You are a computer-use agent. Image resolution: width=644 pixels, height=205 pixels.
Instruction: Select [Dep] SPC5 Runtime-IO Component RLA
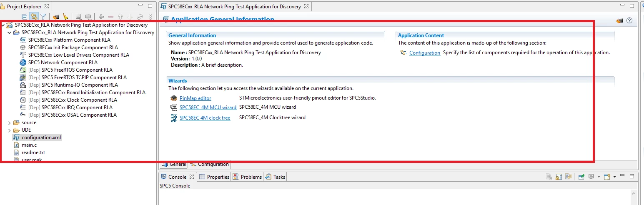[73, 85]
